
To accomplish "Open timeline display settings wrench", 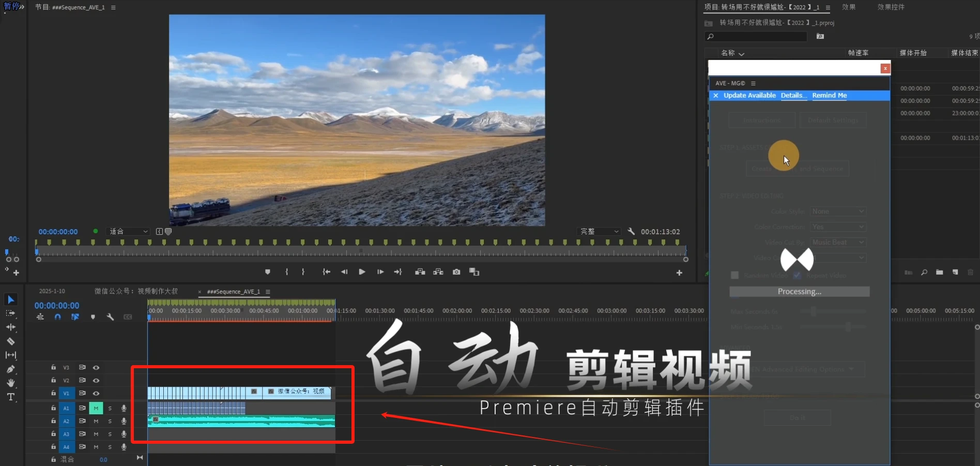I will (110, 317).
